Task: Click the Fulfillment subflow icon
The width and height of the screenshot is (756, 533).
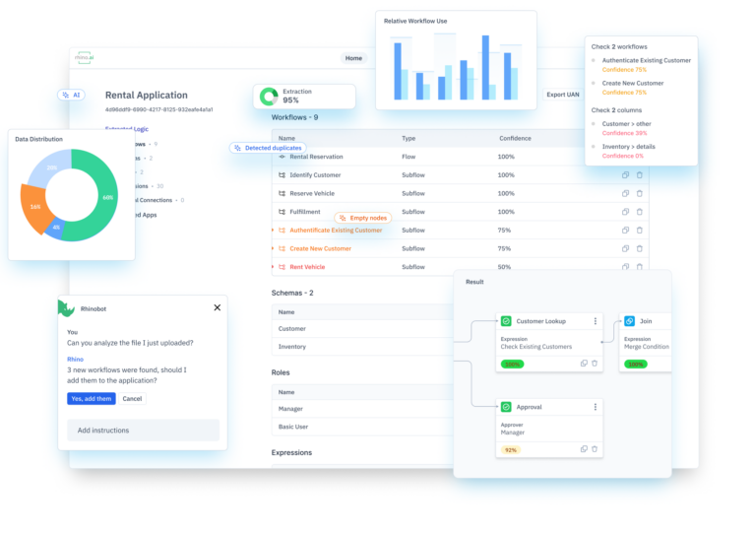Action: click(283, 212)
